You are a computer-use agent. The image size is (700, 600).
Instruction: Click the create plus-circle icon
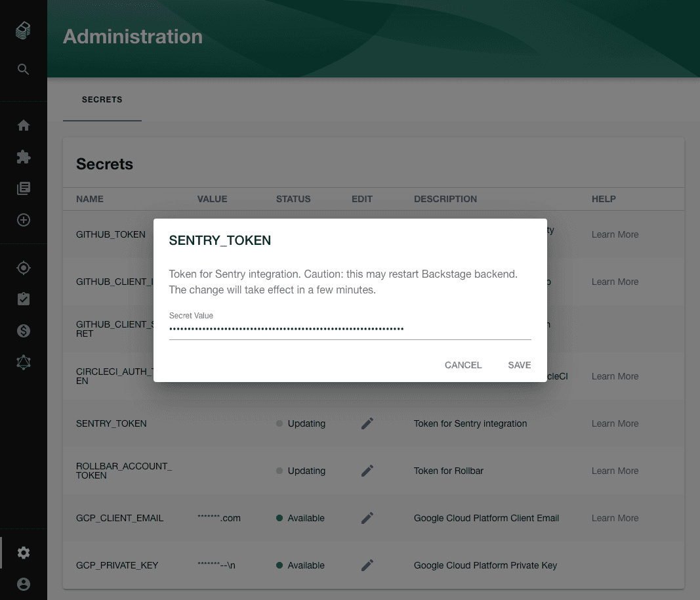tap(23, 220)
